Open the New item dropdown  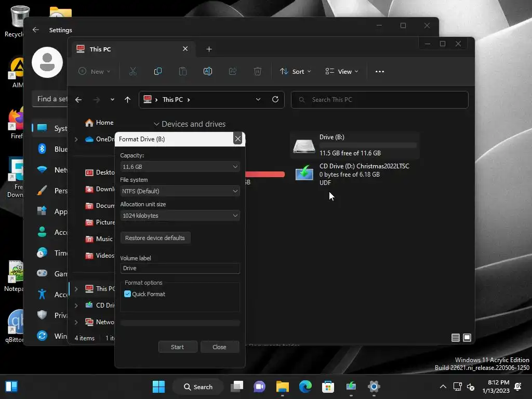(x=94, y=71)
